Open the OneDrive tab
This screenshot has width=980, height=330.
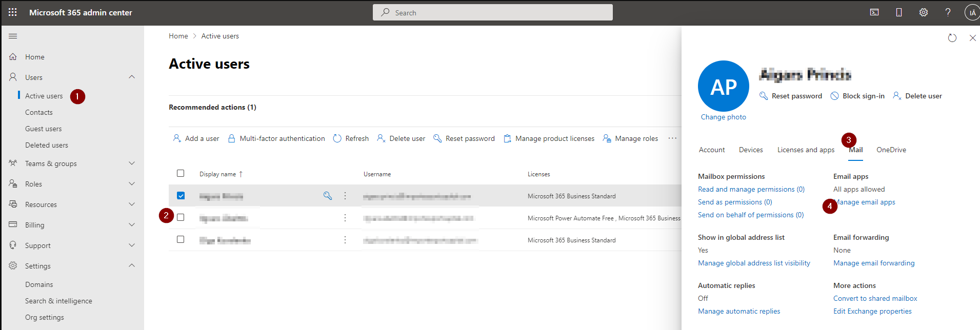(x=891, y=150)
